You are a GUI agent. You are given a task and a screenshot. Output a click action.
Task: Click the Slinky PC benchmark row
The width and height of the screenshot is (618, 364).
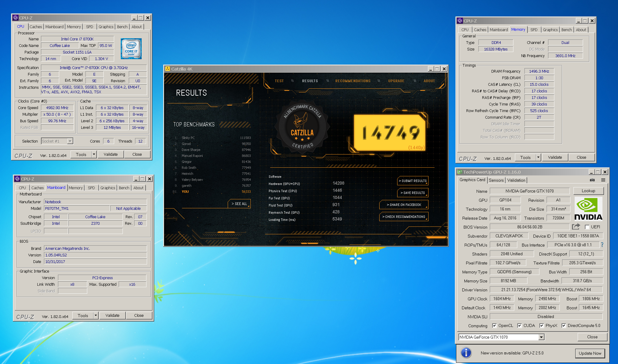[212, 138]
